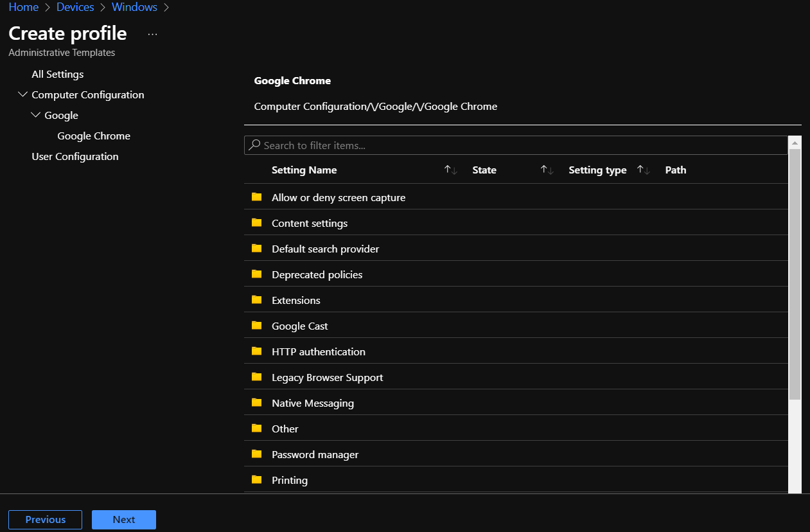Click the Legacy Browser Support folder icon
The width and height of the screenshot is (810, 532).
click(x=257, y=377)
